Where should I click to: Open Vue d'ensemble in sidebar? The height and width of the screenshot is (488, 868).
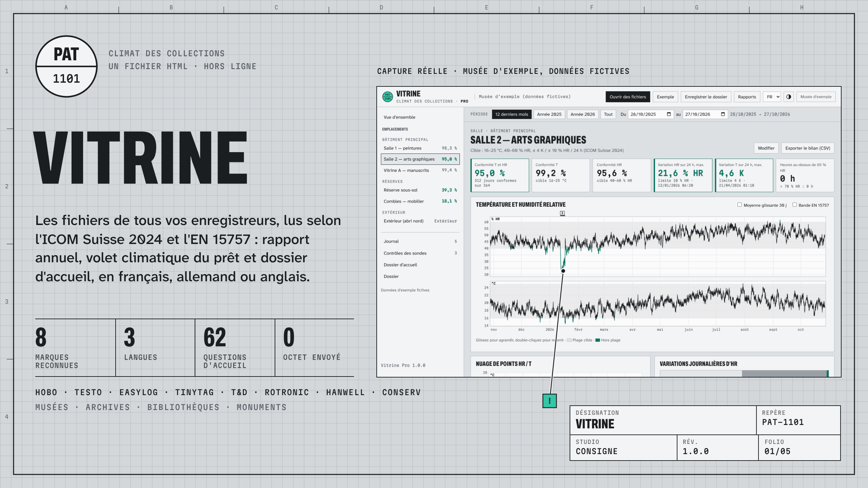click(420, 117)
